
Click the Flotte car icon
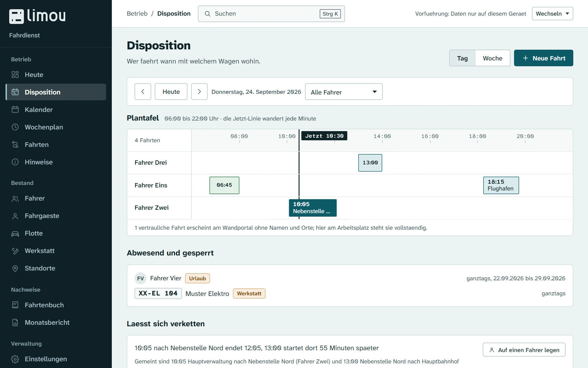pos(15,233)
